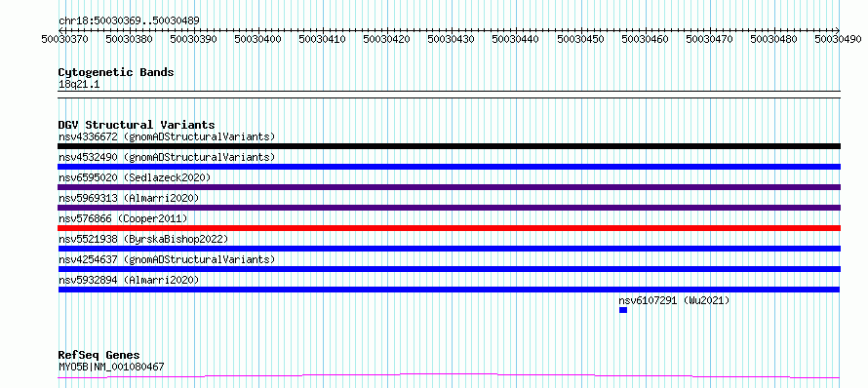Viewport: 868px width, 388px height.
Task: Click the pink MYO5B gene track line
Action: [449, 376]
